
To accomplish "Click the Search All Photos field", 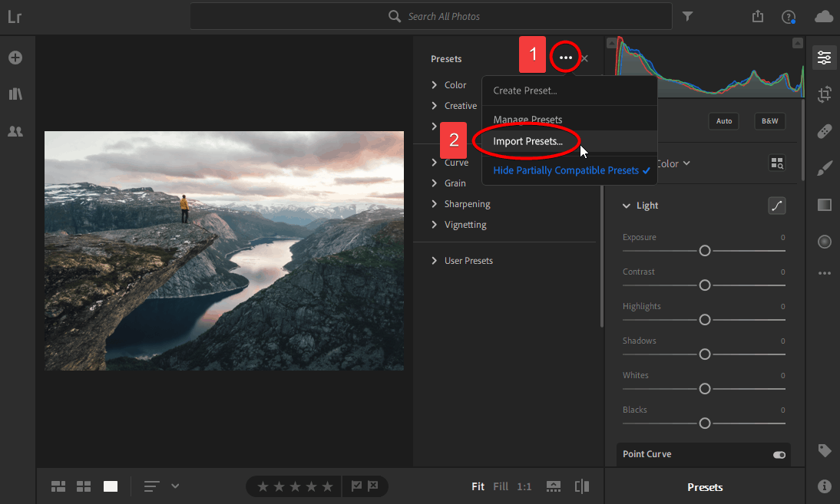I will click(x=431, y=17).
